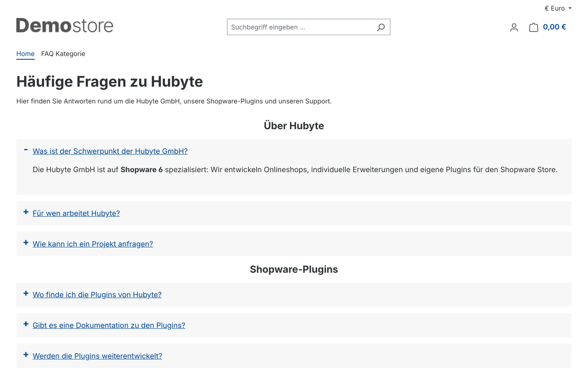Open 'Wie kann ich ein Projekt anfragen?' link
The width and height of the screenshot is (588, 368).
pyautogui.click(x=93, y=244)
